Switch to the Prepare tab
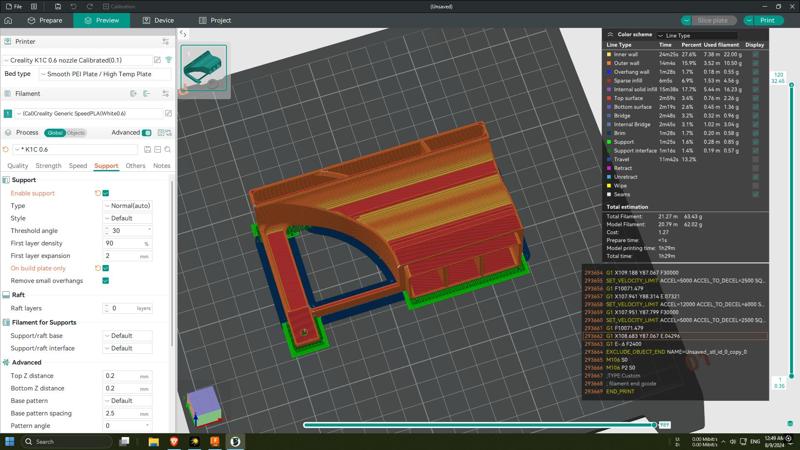800x450 pixels. [44, 20]
